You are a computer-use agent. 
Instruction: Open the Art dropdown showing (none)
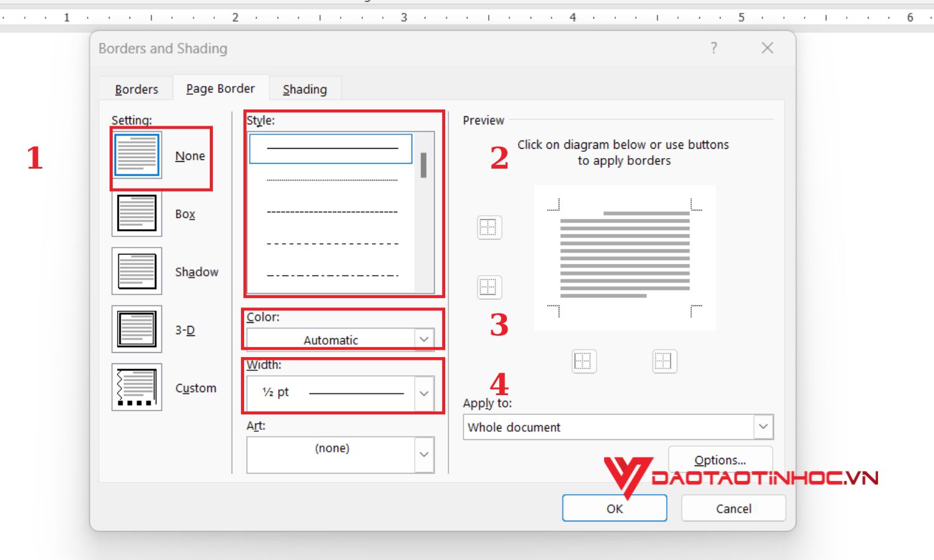[341, 455]
